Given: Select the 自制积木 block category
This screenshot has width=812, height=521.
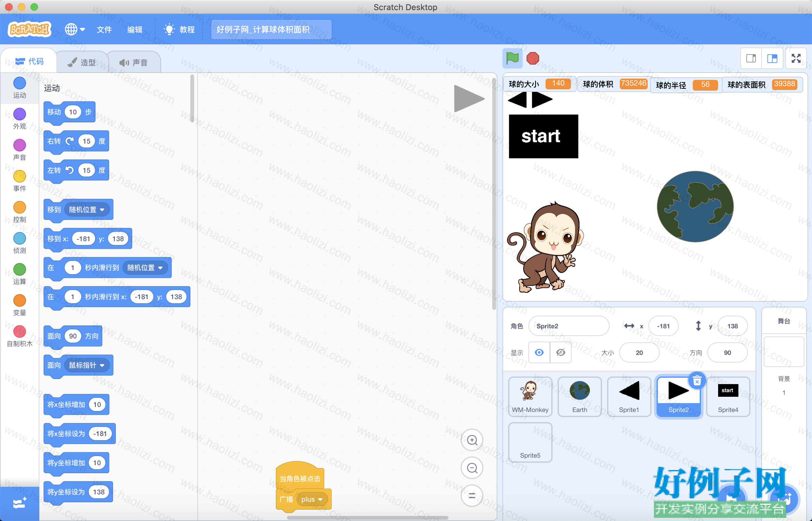Looking at the screenshot, I should coord(20,337).
